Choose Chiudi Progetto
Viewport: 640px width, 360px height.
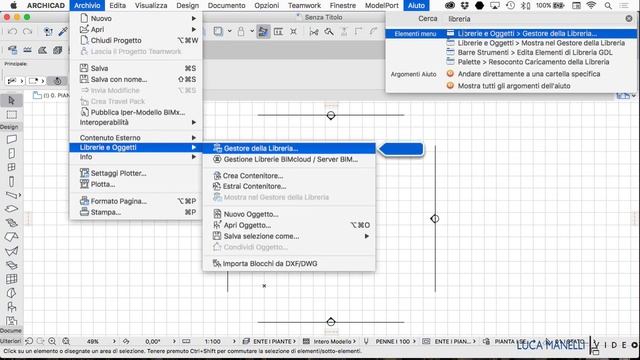[136, 40]
